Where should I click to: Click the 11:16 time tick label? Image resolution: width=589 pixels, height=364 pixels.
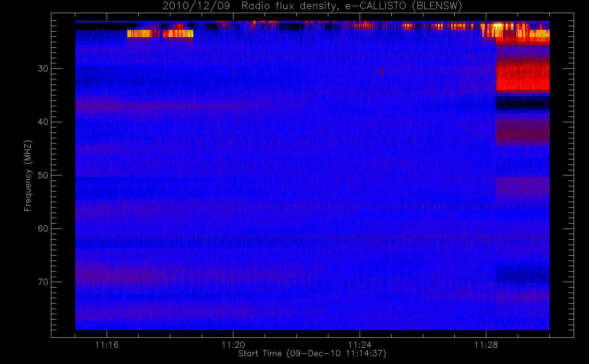click(x=107, y=345)
